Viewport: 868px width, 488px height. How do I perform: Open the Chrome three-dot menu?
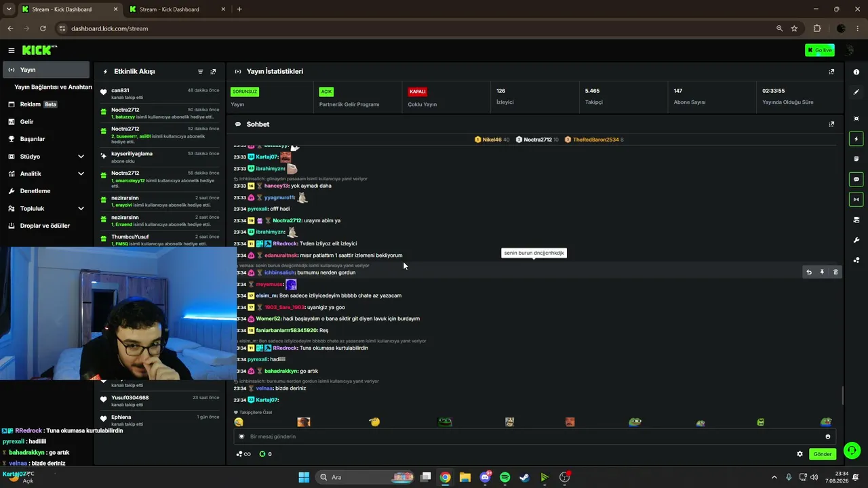coord(859,28)
